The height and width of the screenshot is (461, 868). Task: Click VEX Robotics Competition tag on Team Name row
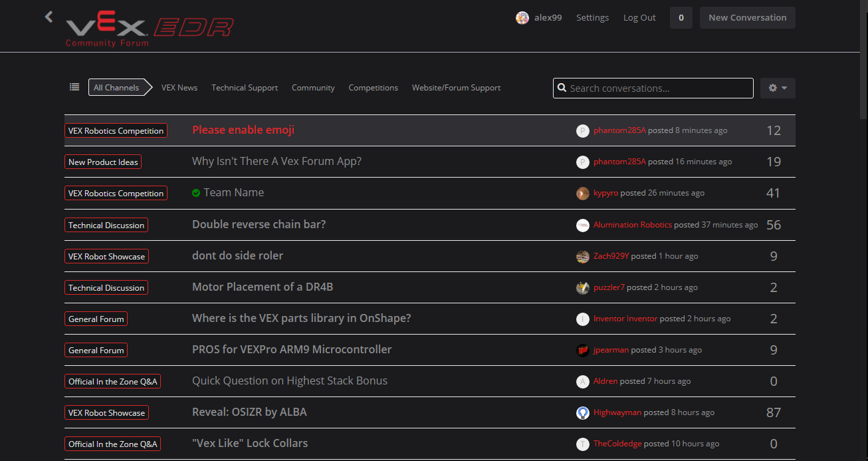tap(116, 194)
